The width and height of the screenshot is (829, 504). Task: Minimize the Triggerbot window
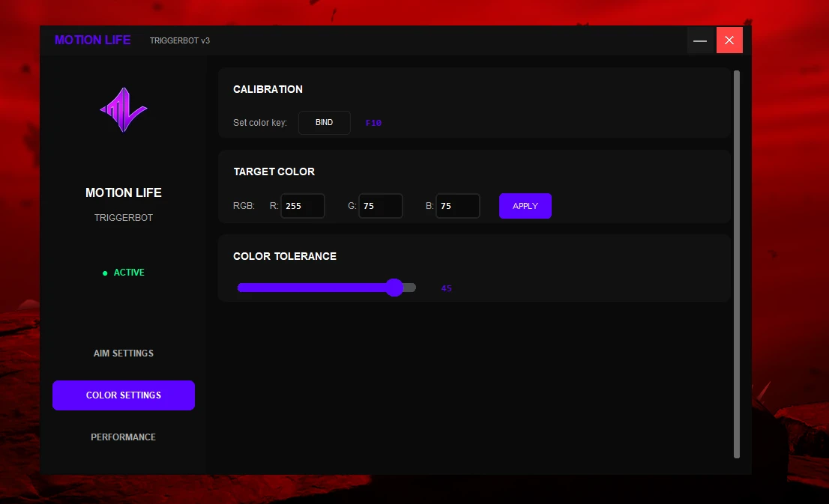pyautogui.click(x=700, y=40)
